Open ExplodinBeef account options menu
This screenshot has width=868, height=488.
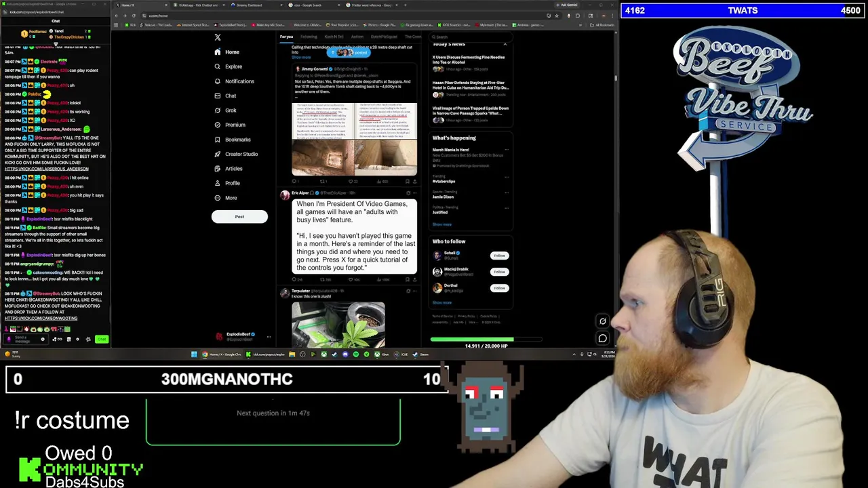[x=269, y=336]
